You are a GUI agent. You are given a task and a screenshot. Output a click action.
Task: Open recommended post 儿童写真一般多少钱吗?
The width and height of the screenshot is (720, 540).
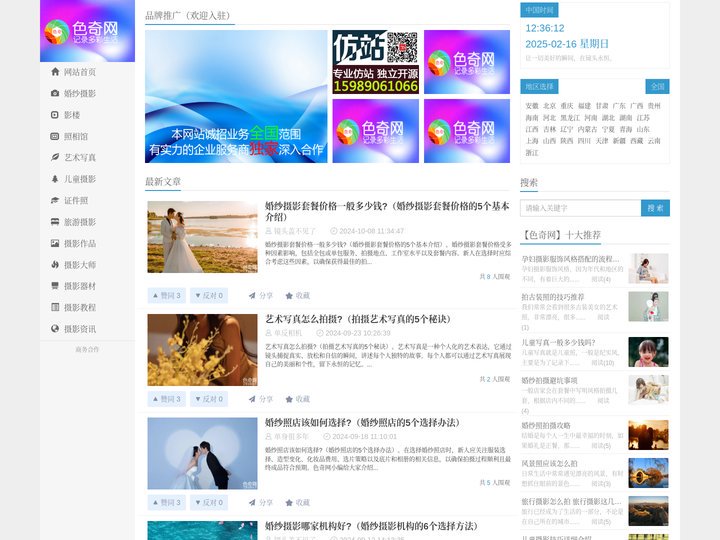(558, 343)
